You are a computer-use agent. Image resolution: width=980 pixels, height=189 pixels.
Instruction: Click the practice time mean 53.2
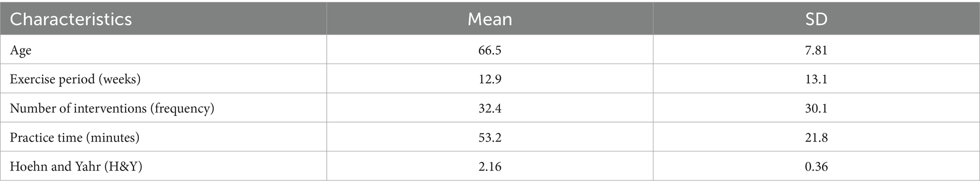coord(490,138)
